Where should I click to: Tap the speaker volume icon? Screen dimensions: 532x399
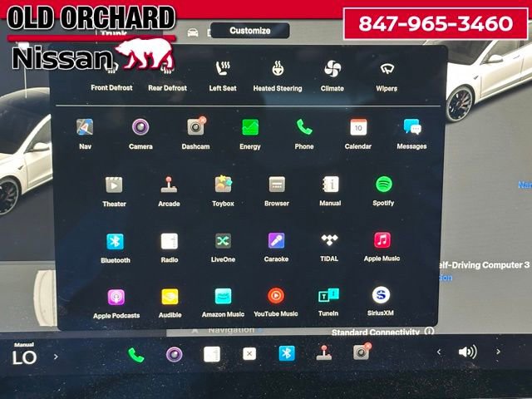(468, 352)
